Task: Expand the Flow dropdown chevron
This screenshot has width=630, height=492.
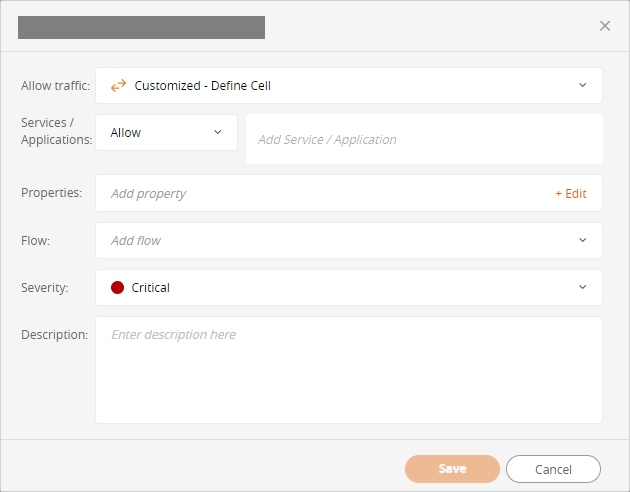Action: (583, 240)
